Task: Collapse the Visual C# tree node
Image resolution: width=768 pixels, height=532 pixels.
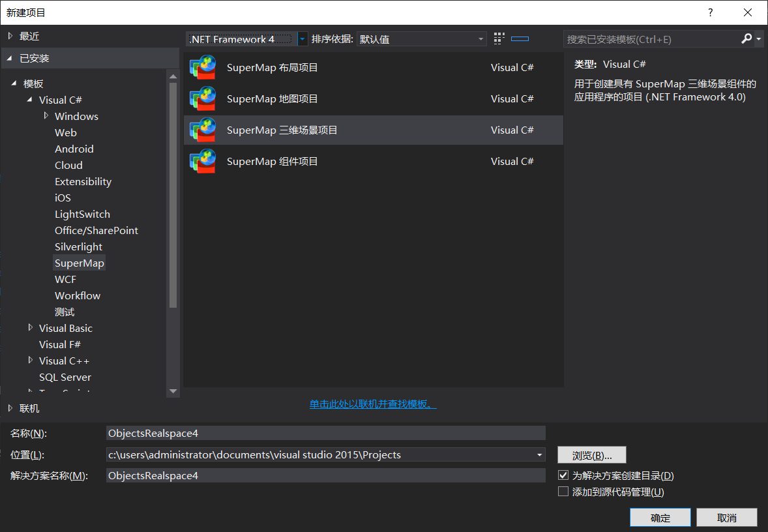Action: click(29, 100)
